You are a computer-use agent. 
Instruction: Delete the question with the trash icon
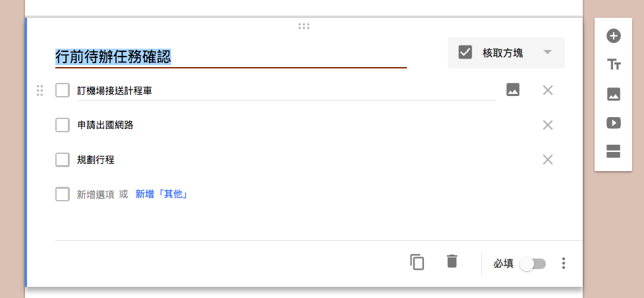[x=452, y=261]
